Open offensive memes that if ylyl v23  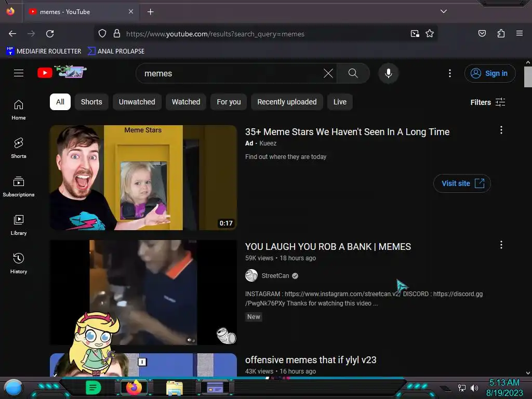point(311,360)
